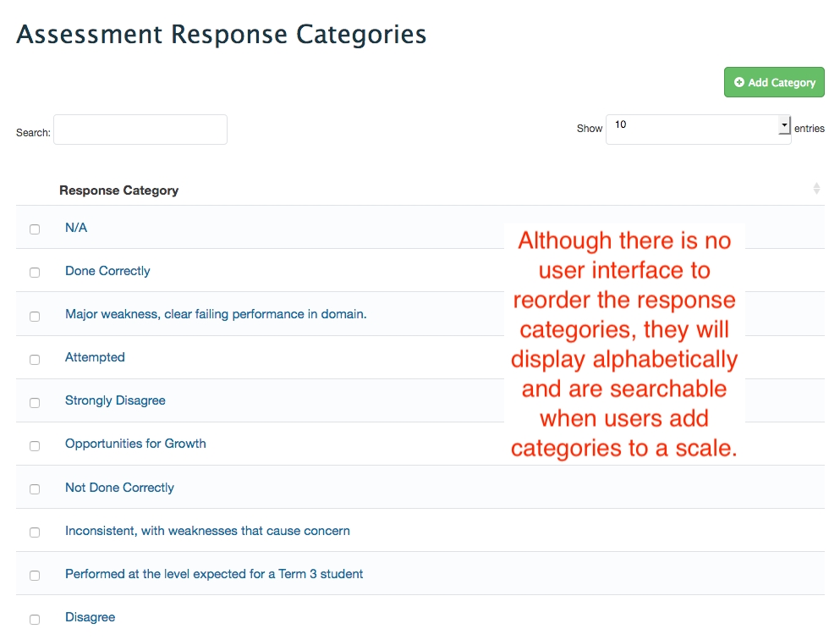
Task: Tick the Not Done Correctly checkbox
Action: click(x=35, y=489)
